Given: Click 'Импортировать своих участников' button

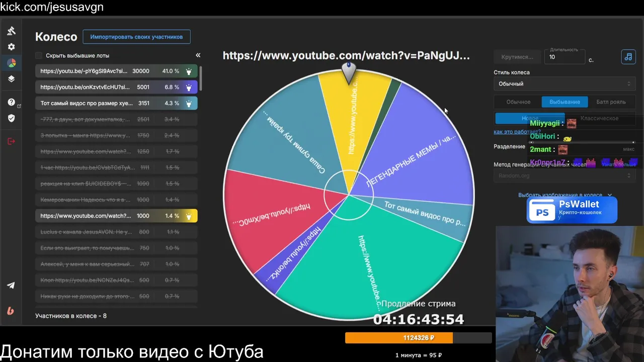Looking at the screenshot, I should coord(136,37).
